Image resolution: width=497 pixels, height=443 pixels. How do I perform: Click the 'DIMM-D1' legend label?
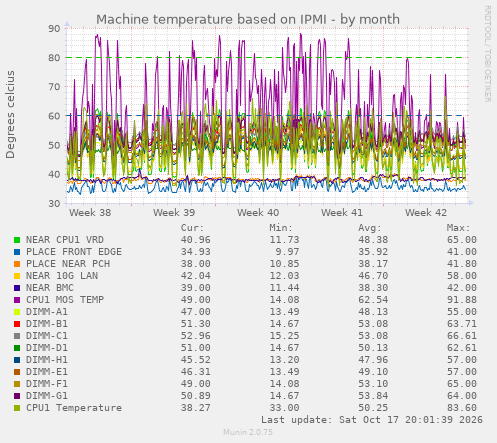tap(47, 348)
